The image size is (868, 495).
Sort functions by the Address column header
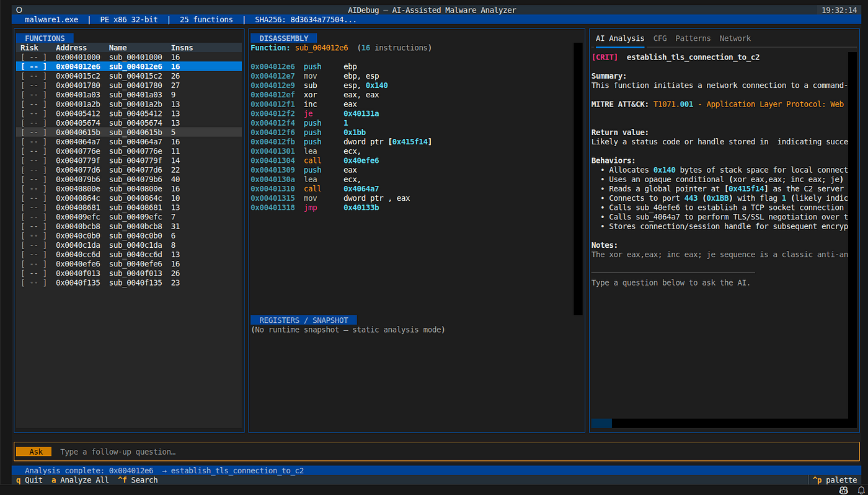pyautogui.click(x=71, y=48)
